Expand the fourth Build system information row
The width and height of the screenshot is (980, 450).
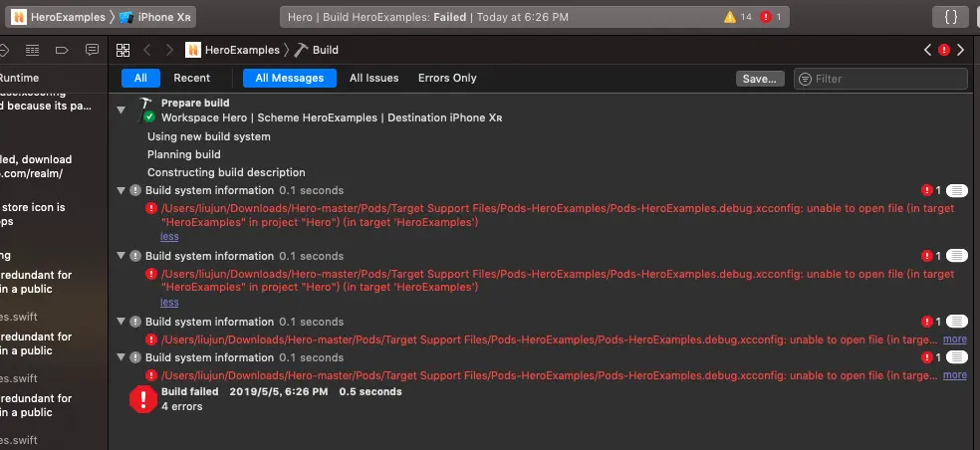(122, 357)
